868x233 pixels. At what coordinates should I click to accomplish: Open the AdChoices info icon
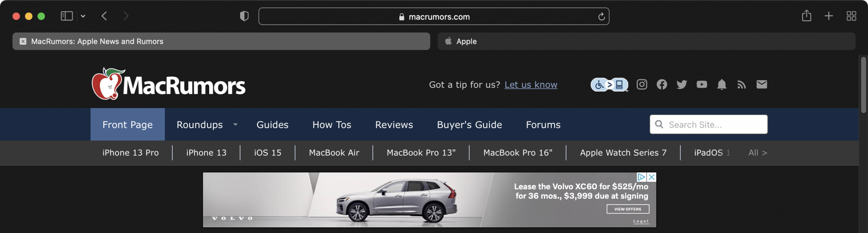641,177
